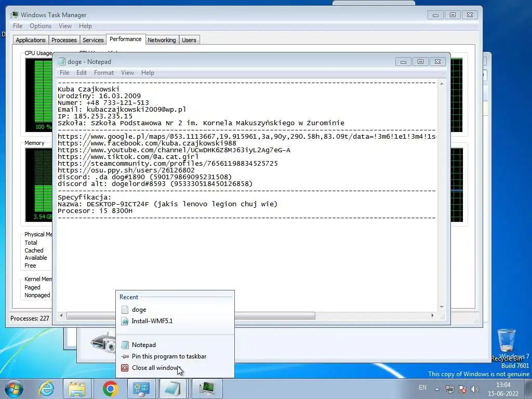This screenshot has height=399, width=532.
Task: Click the 3.54 GB memory usage meter
Action: coord(38,185)
